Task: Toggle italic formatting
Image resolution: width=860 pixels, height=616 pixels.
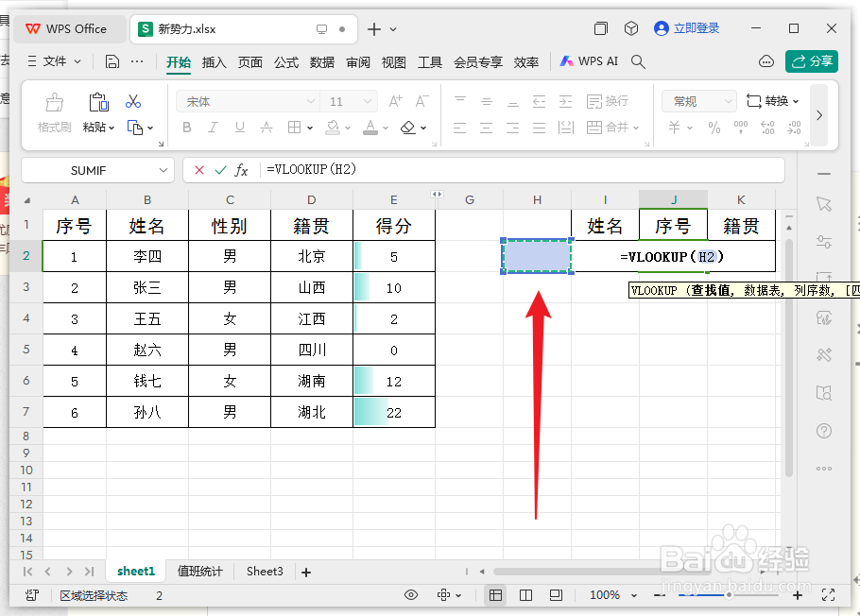Action: tap(213, 128)
